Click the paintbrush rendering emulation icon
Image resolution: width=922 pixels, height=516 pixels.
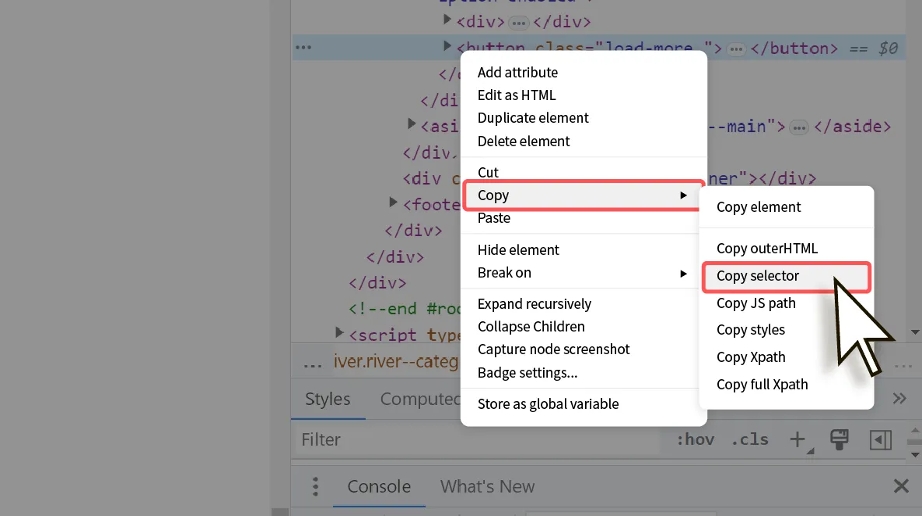(x=839, y=439)
